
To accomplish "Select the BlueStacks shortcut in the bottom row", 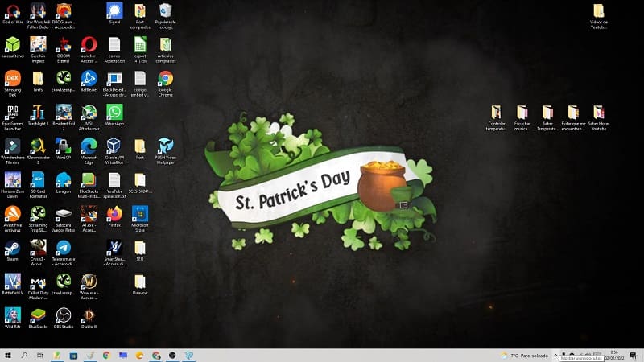I will coord(38,319).
